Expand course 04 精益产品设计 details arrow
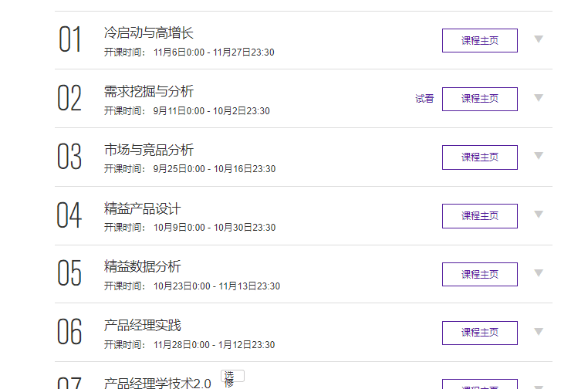 coord(539,215)
